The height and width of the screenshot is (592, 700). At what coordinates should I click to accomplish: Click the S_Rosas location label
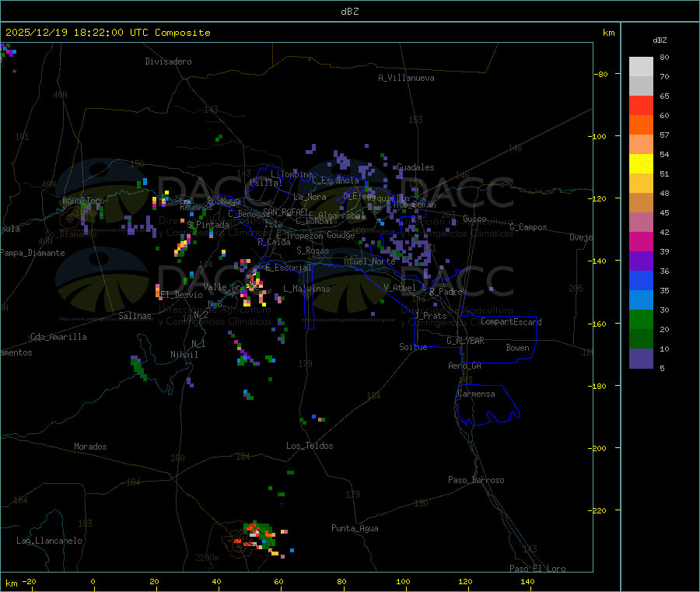tap(313, 251)
